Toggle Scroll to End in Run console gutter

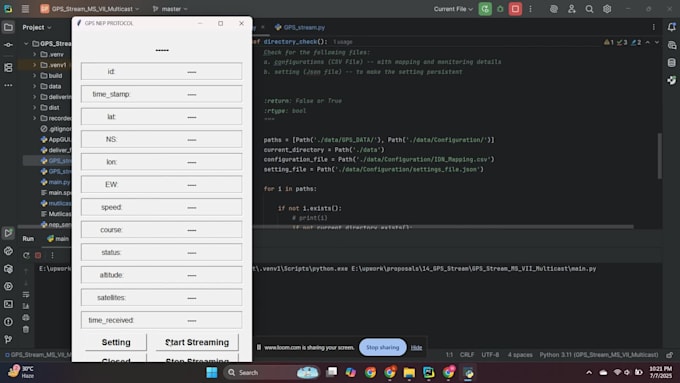(26, 306)
